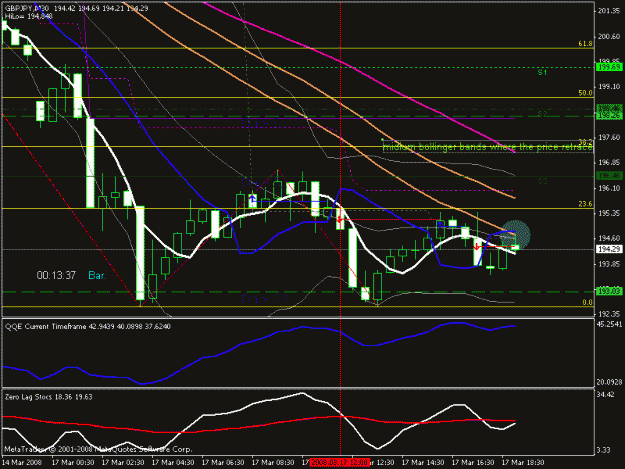The width and height of the screenshot is (625, 469).
Task: Select the 50.0 Fibonacci level label
Action: (x=585, y=93)
